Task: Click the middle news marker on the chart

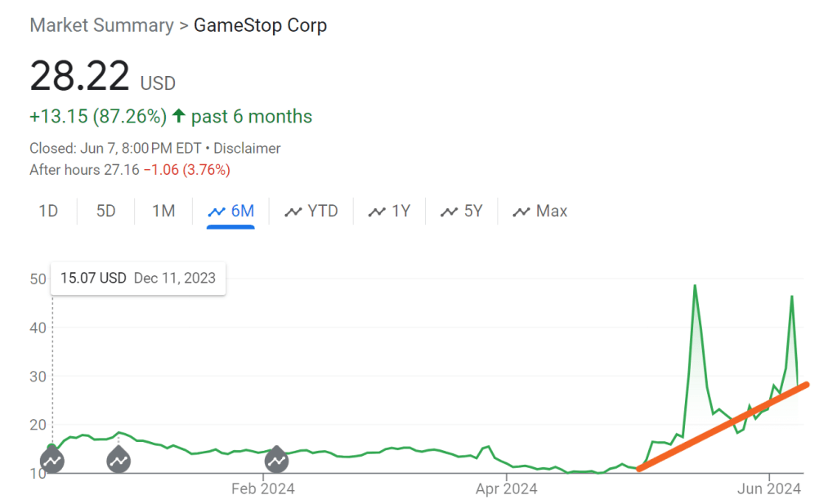Action: [x=119, y=461]
